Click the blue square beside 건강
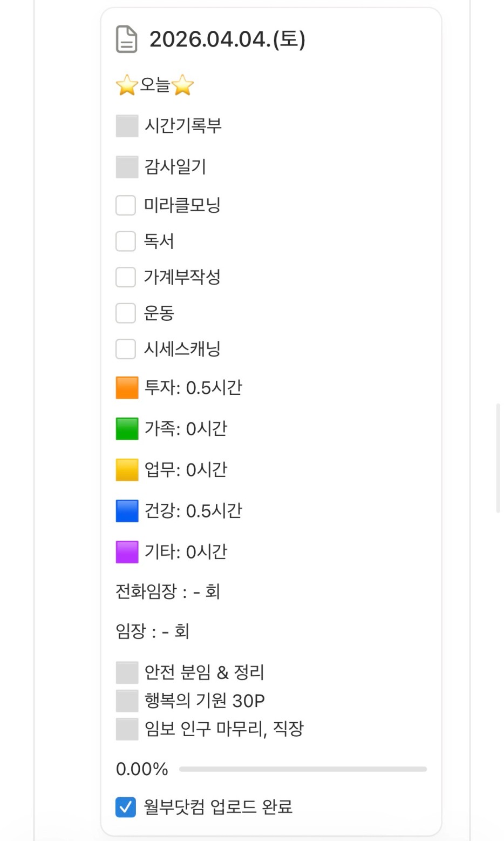 click(x=127, y=511)
